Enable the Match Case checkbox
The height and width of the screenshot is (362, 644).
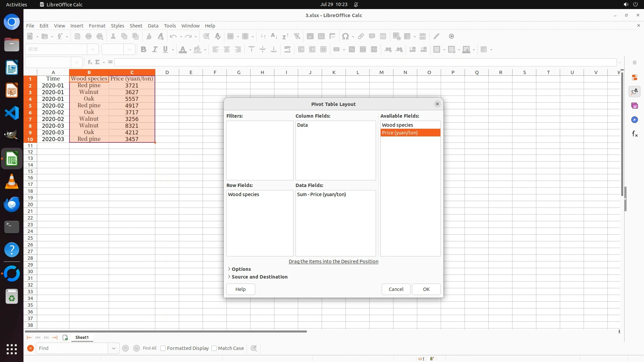click(x=214, y=348)
